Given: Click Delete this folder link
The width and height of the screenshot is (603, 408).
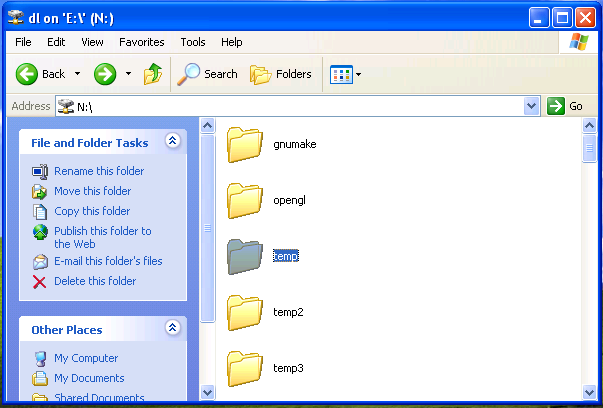Looking at the screenshot, I should point(95,281).
